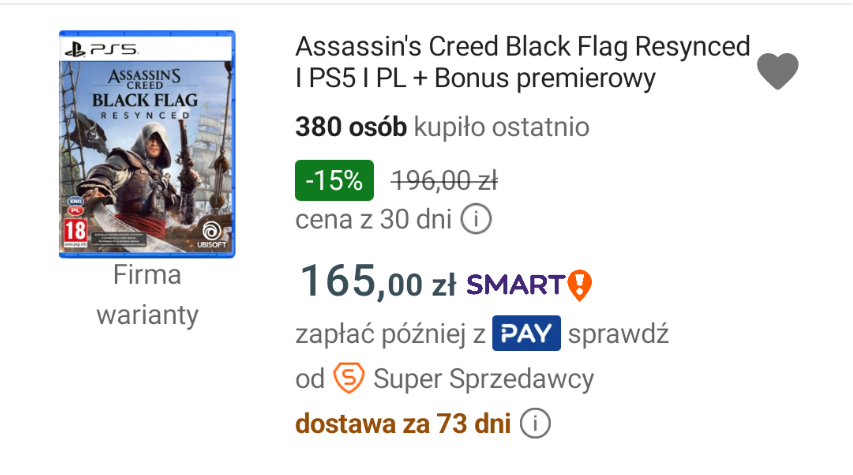Click the "380 osób kupiło ostatnio" text
This screenshot has width=853, height=475.
[x=442, y=127]
